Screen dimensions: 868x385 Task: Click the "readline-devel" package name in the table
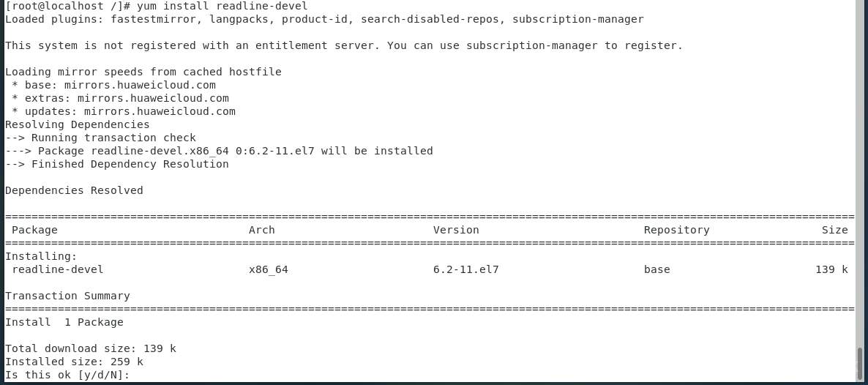57,269
